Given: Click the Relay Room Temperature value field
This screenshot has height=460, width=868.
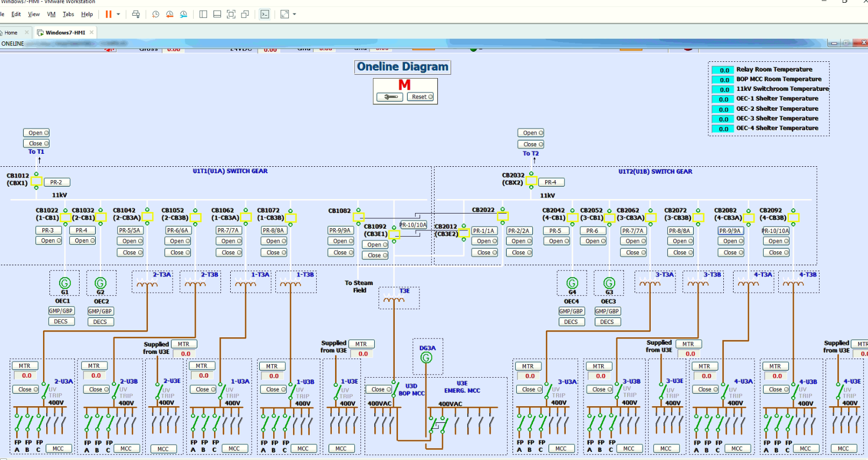Looking at the screenshot, I should [x=724, y=70].
